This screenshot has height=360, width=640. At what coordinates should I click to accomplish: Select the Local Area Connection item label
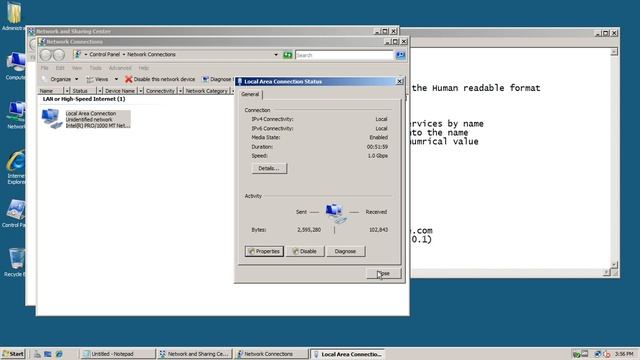tap(91, 113)
